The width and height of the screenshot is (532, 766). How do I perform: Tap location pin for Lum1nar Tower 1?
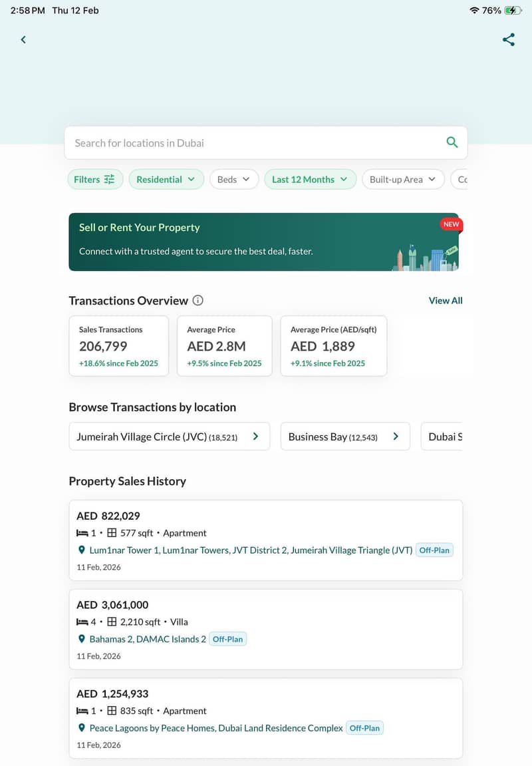[x=82, y=550]
